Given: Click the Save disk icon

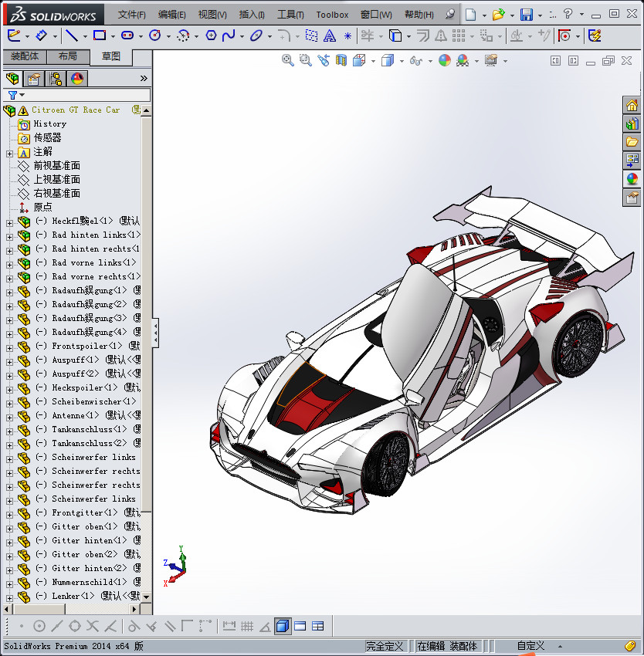Looking at the screenshot, I should 526,15.
